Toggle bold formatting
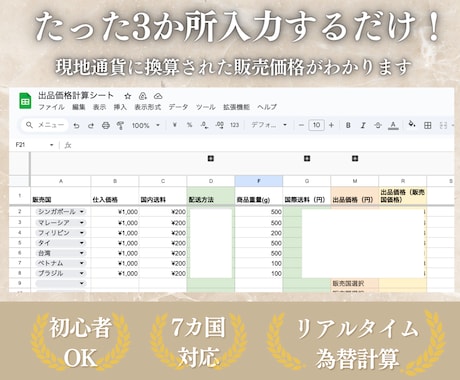The height and width of the screenshot is (380, 460). click(348, 125)
